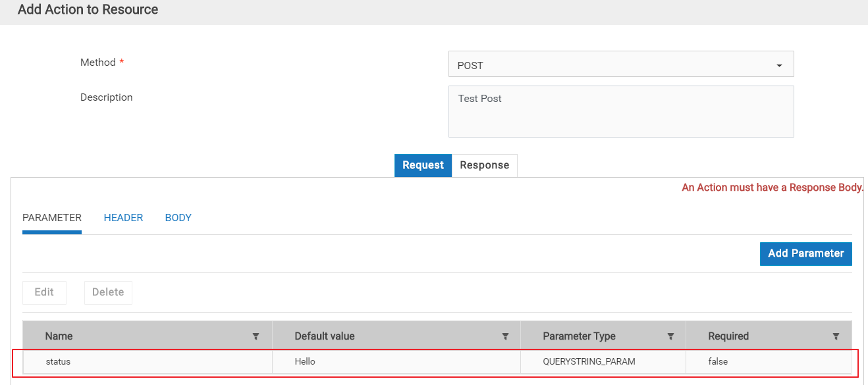The height and width of the screenshot is (385, 868).
Task: Select the status parameter row
Action: 436,362
